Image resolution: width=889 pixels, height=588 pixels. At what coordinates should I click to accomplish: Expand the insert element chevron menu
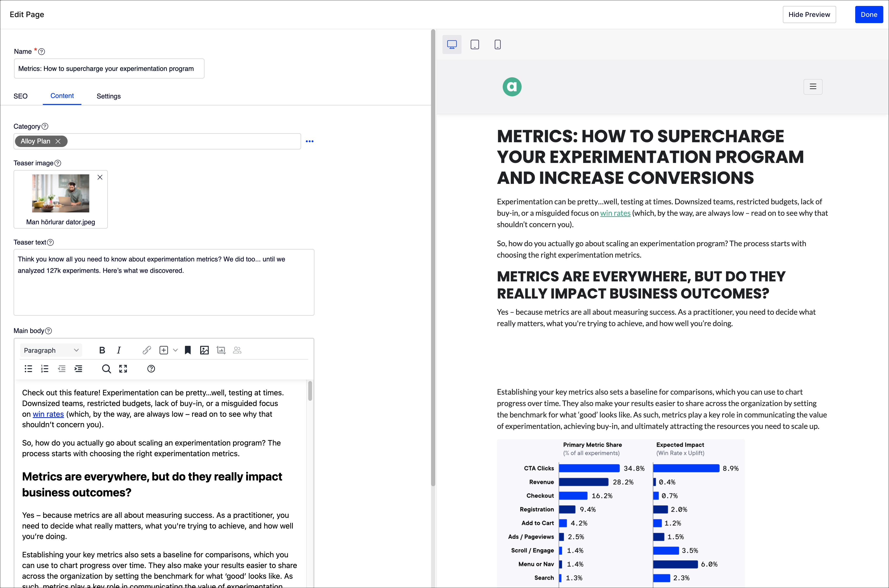pyautogui.click(x=175, y=350)
